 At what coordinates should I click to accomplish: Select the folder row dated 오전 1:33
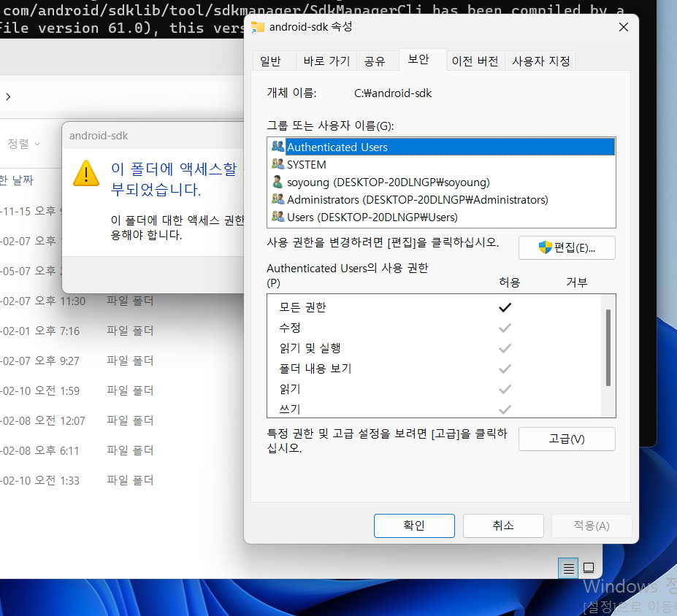click(122, 480)
